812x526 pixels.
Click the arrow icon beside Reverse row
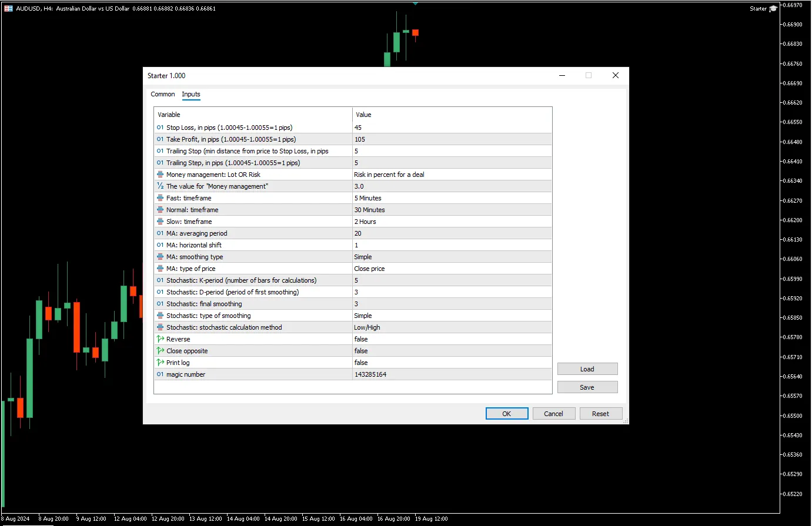click(x=160, y=339)
